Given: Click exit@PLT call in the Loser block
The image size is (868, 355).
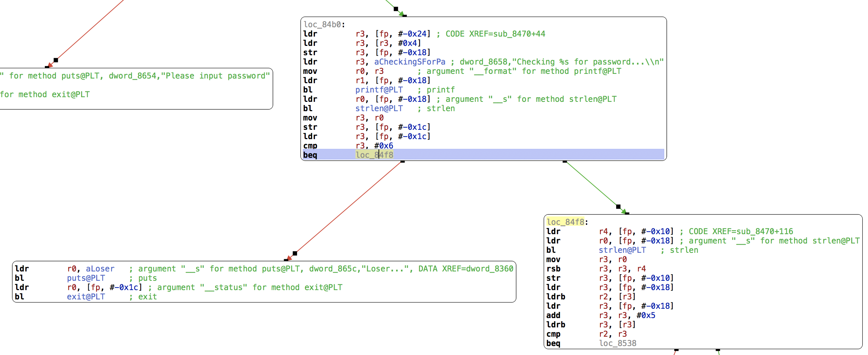Looking at the screenshot, I should tap(86, 297).
